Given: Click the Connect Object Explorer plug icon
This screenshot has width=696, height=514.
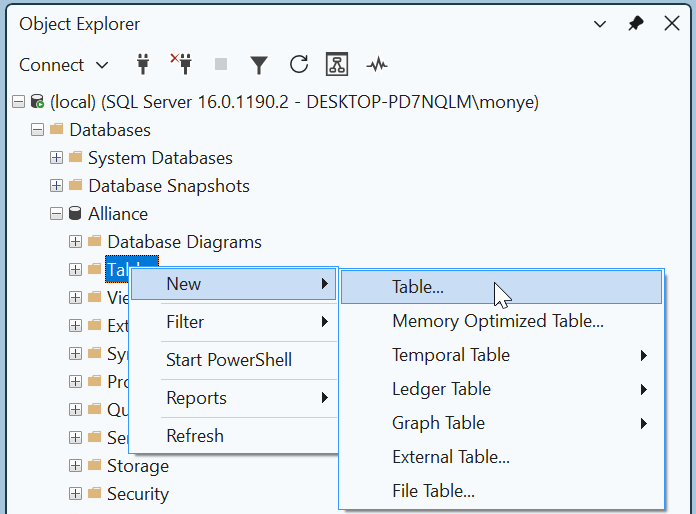Looking at the screenshot, I should click(143, 64).
